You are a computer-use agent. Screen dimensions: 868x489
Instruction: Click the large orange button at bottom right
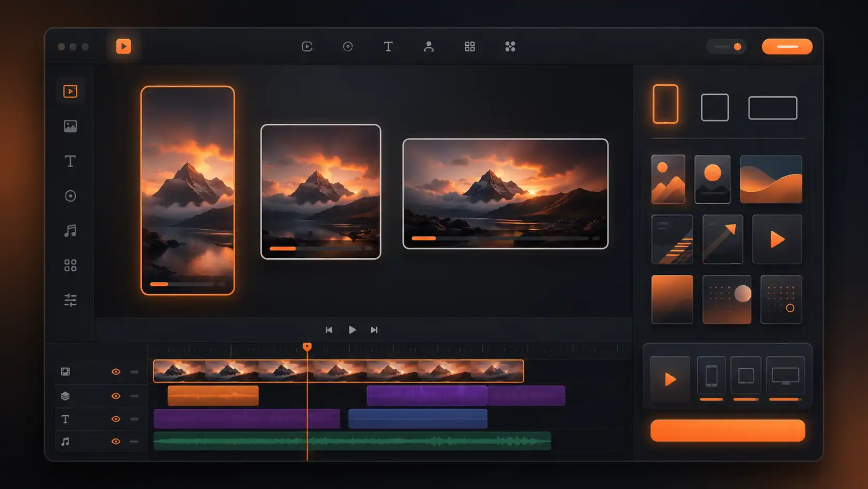pos(728,430)
